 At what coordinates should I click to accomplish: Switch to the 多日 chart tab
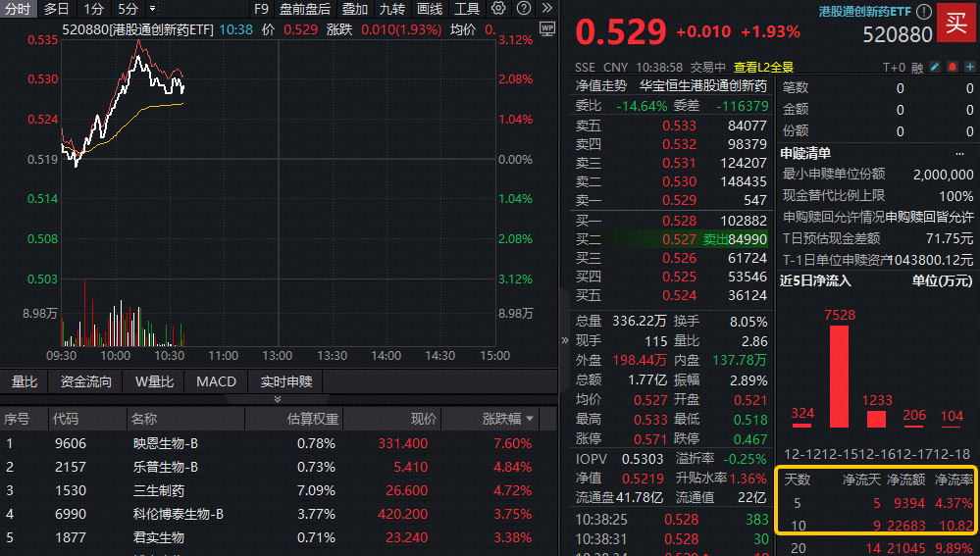(56, 9)
